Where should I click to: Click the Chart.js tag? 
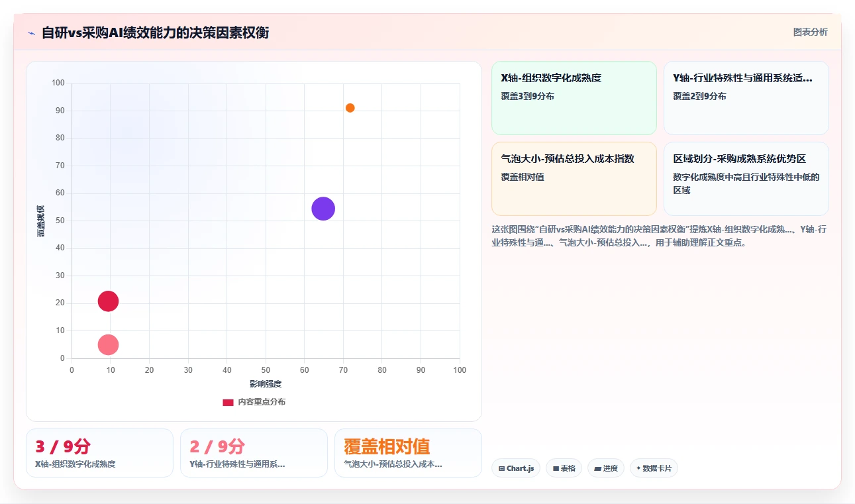[516, 468]
